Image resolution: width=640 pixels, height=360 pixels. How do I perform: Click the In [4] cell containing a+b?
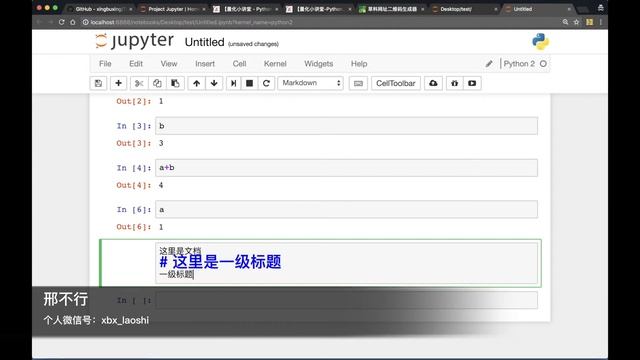(x=347, y=168)
